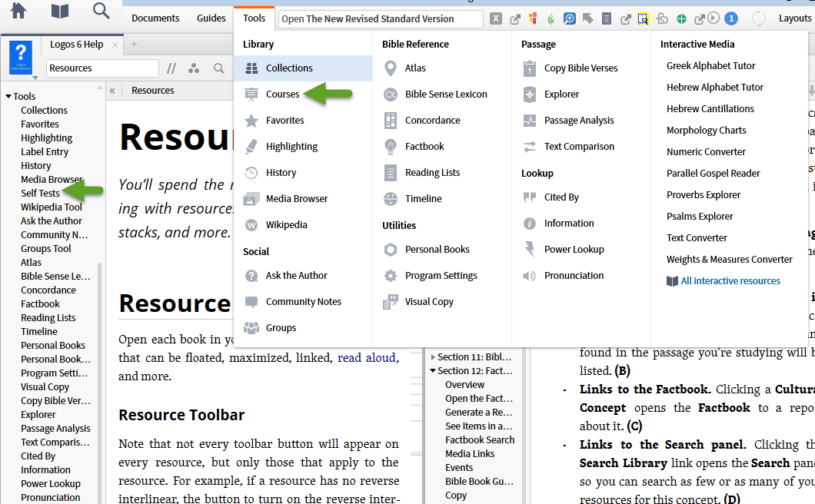Clear the command box with X

point(496,18)
